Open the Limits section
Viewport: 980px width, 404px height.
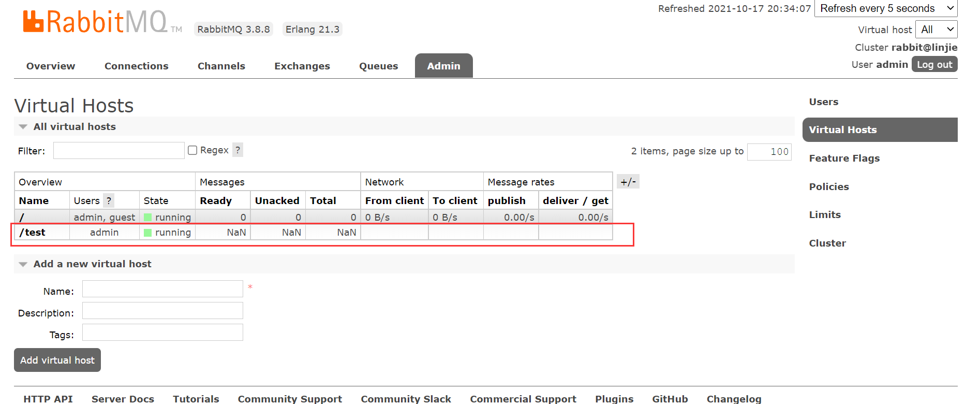tap(825, 215)
